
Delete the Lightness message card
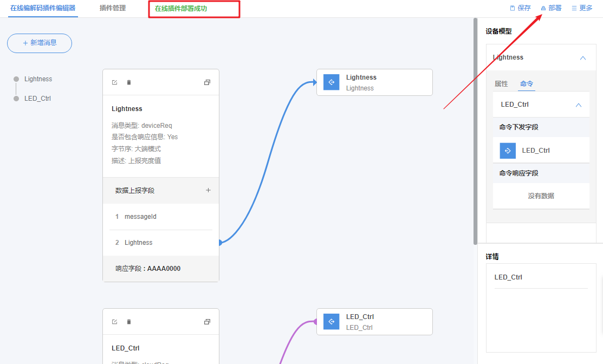(129, 82)
